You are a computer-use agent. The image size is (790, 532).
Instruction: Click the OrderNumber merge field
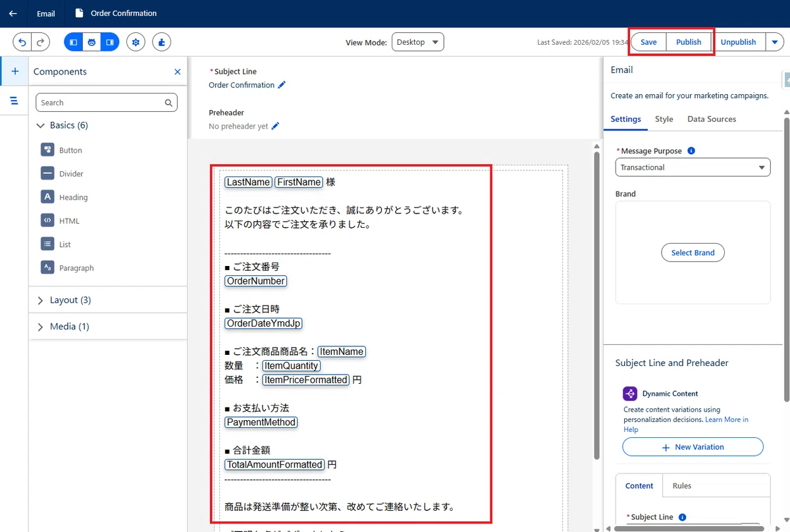click(x=256, y=281)
